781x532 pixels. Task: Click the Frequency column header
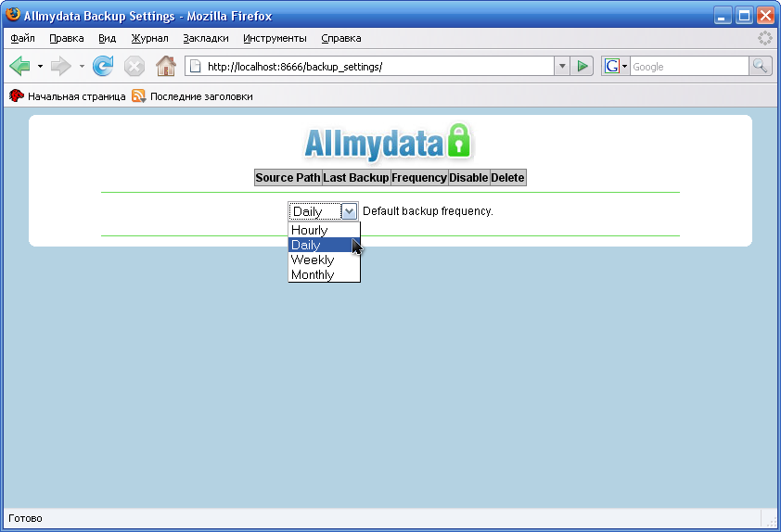click(419, 178)
